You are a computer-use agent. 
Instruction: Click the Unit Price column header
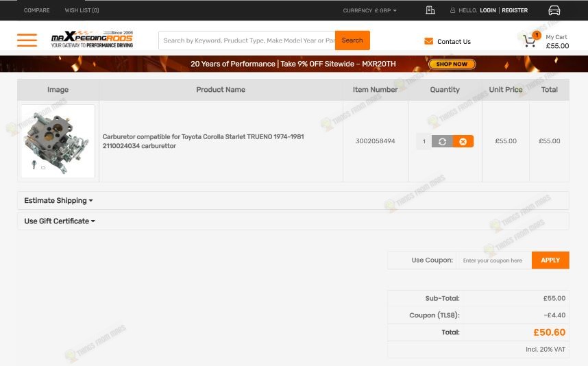point(506,90)
